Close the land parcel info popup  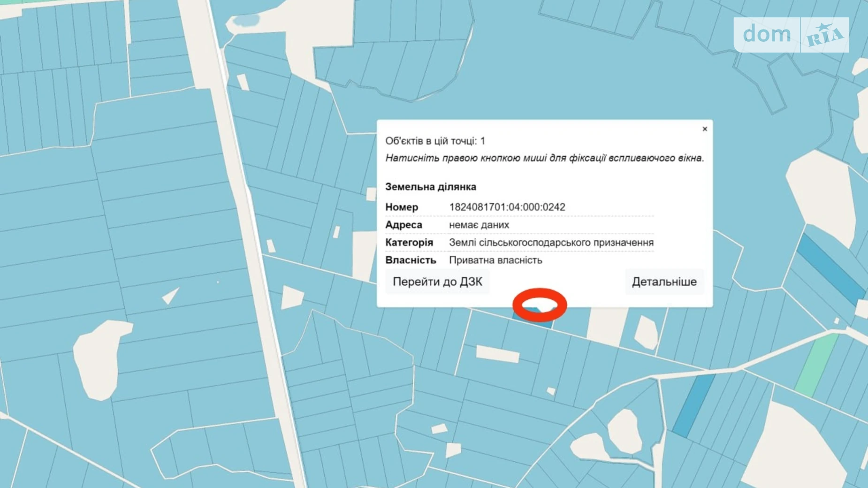(704, 129)
